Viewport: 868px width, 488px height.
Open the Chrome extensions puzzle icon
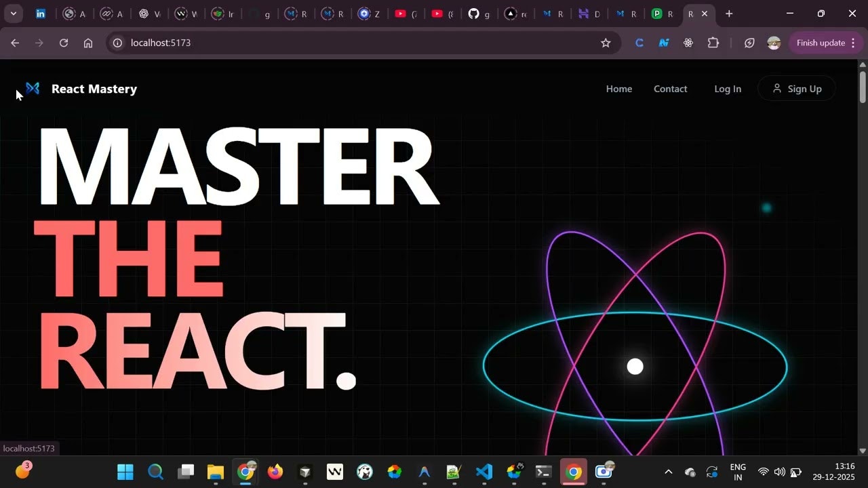(x=713, y=43)
